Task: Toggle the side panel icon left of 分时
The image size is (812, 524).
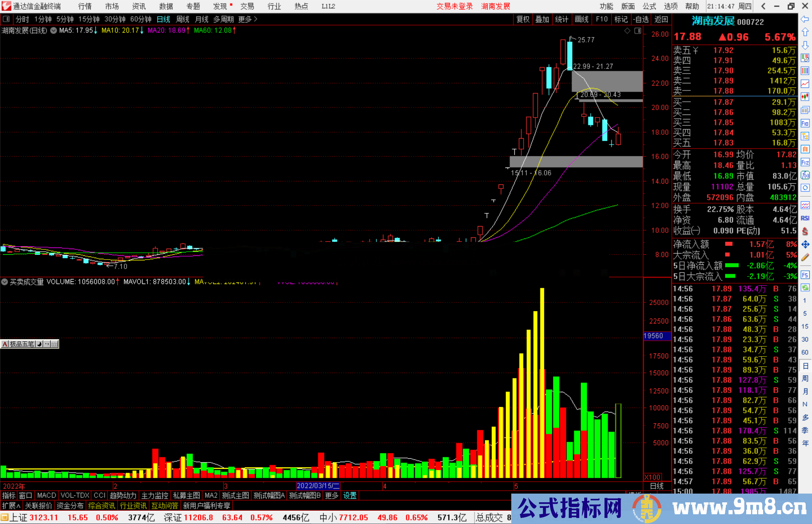Action: tap(6, 19)
